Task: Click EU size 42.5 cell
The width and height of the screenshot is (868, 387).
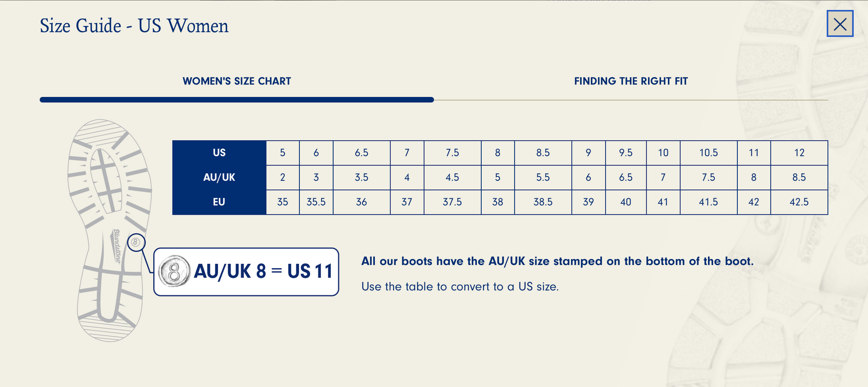Action: [x=799, y=202]
